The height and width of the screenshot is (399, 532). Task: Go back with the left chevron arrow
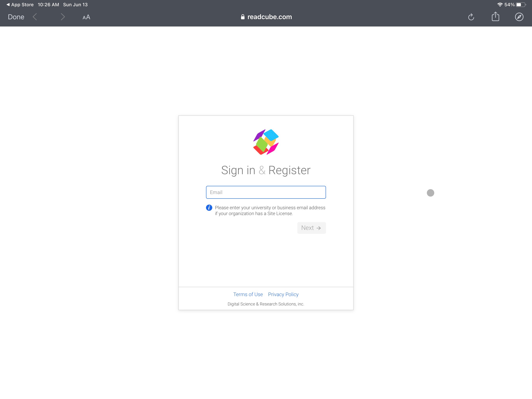click(x=35, y=17)
